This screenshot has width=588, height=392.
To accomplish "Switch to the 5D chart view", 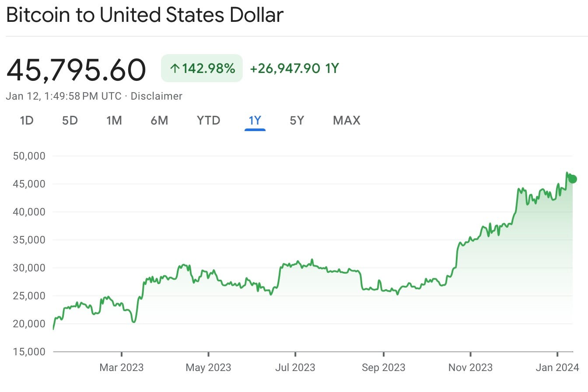I will (x=70, y=121).
